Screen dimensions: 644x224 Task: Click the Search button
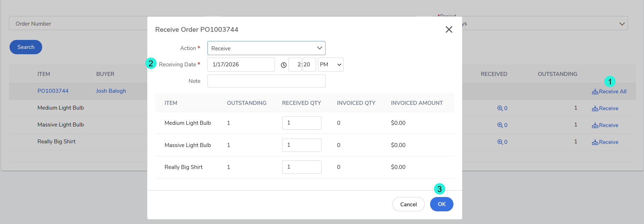(x=26, y=47)
